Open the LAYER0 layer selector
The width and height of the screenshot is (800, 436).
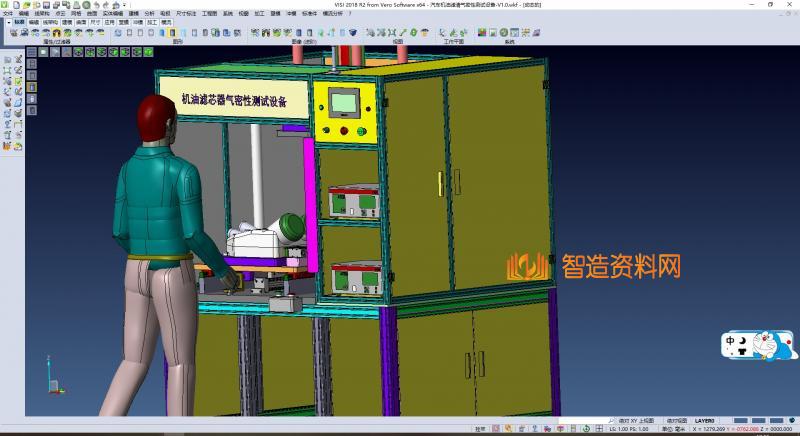705,421
